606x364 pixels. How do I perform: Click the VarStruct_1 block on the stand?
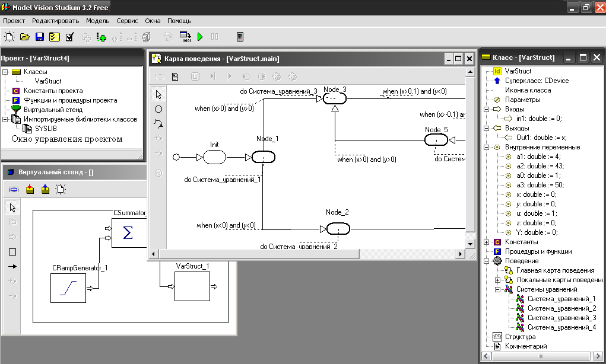tap(192, 286)
